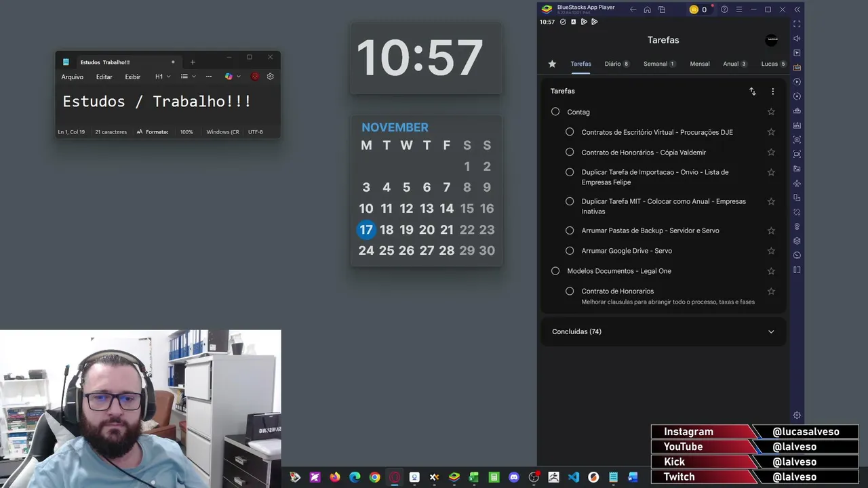Screen dimensions: 868x488
Task: Switch to the Anual tab
Action: (734, 64)
